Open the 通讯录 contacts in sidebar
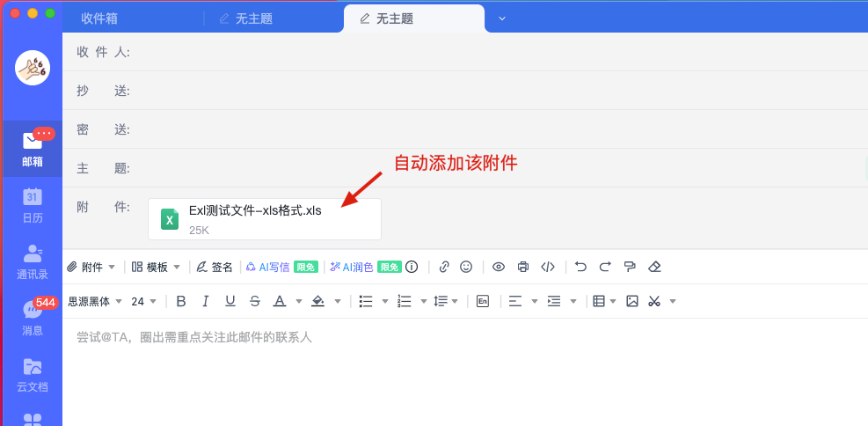The width and height of the screenshot is (868, 426). point(33,261)
